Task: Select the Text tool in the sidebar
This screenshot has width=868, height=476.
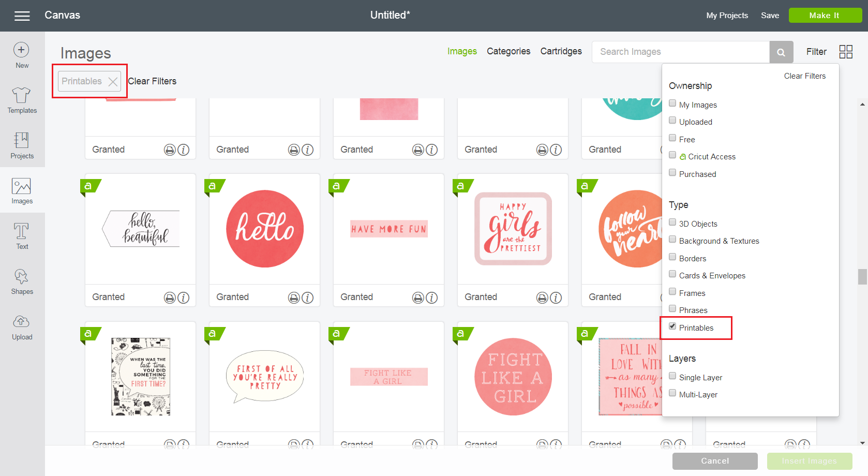Action: [x=22, y=236]
